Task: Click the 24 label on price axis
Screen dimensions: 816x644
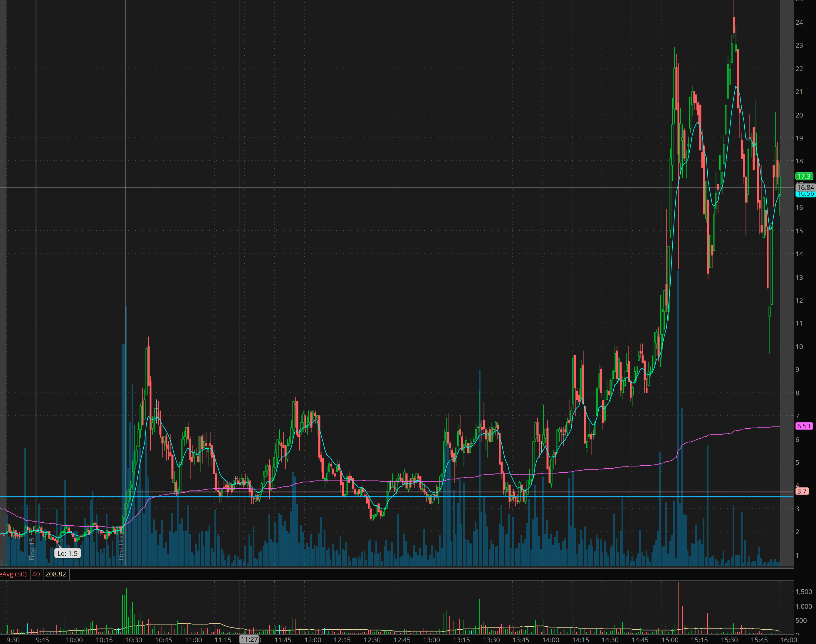Action: pos(799,22)
